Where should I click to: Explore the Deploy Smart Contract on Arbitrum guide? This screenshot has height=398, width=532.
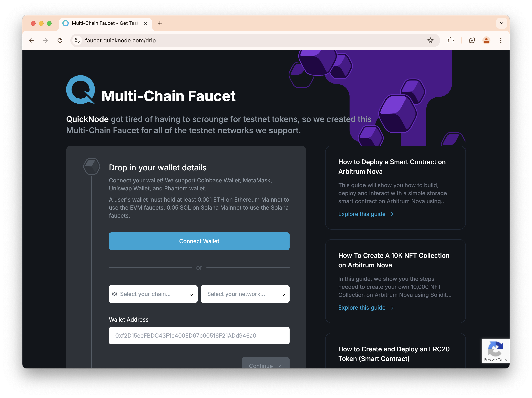point(362,214)
